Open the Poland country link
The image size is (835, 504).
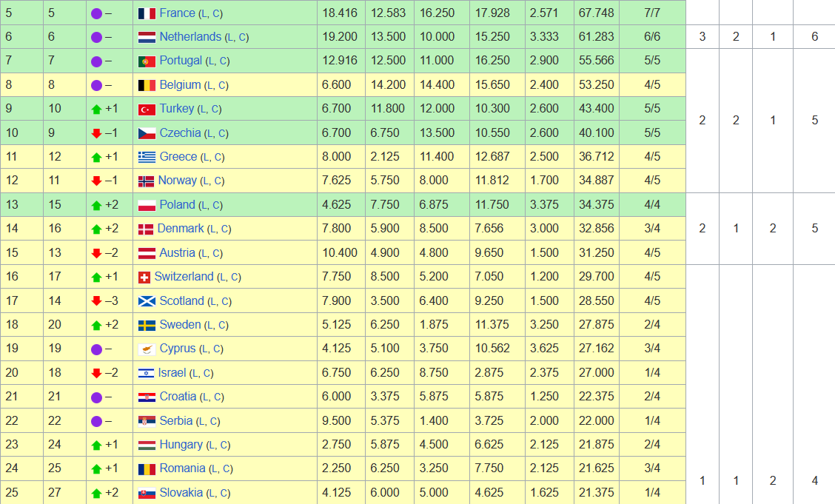178,204
